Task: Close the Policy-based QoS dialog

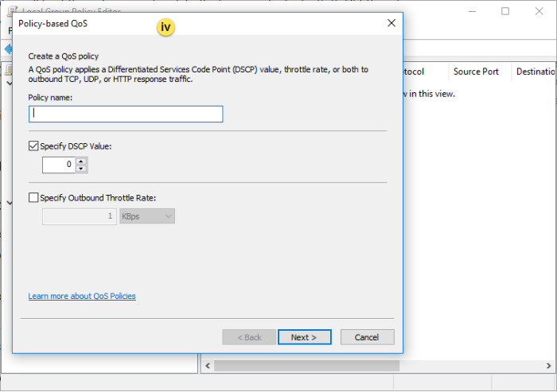Action: click(x=391, y=23)
